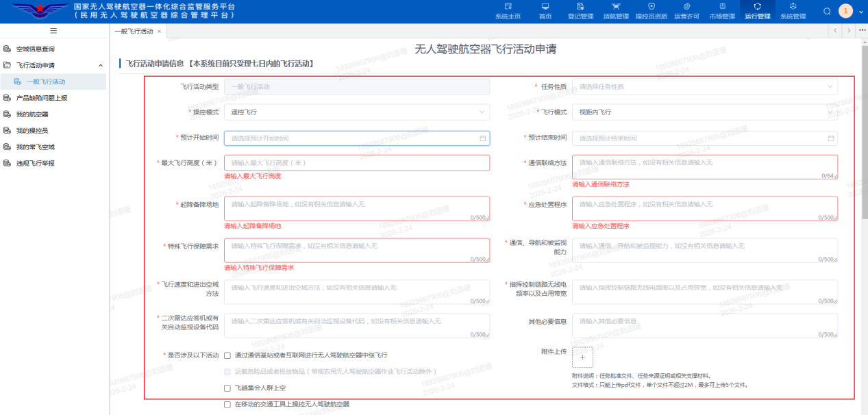Screen dimensions: 868x415
Task: Click the search magnifier icon in header
Action: tap(827, 11)
